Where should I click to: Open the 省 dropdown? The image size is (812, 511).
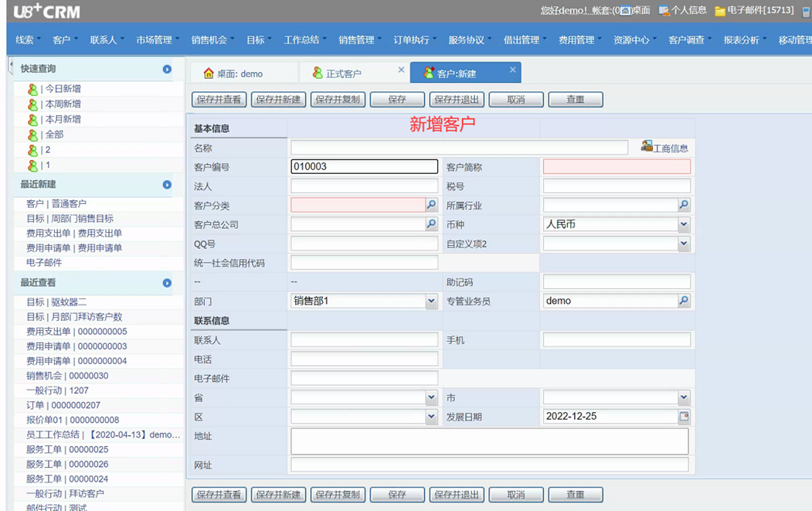pos(431,397)
